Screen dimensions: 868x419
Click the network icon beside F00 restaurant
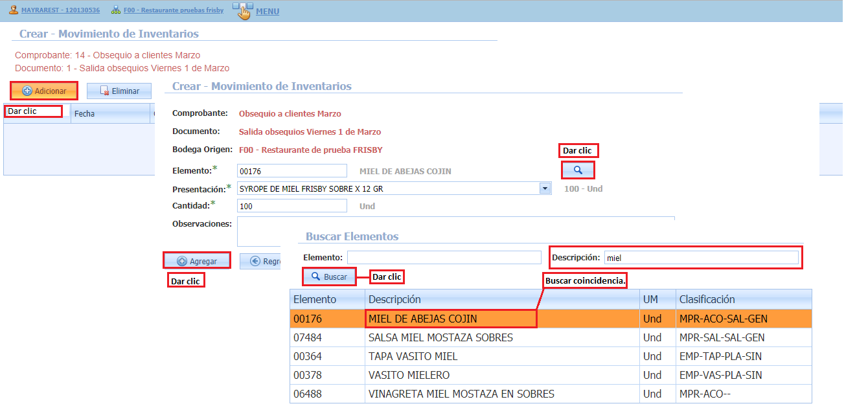click(x=115, y=10)
